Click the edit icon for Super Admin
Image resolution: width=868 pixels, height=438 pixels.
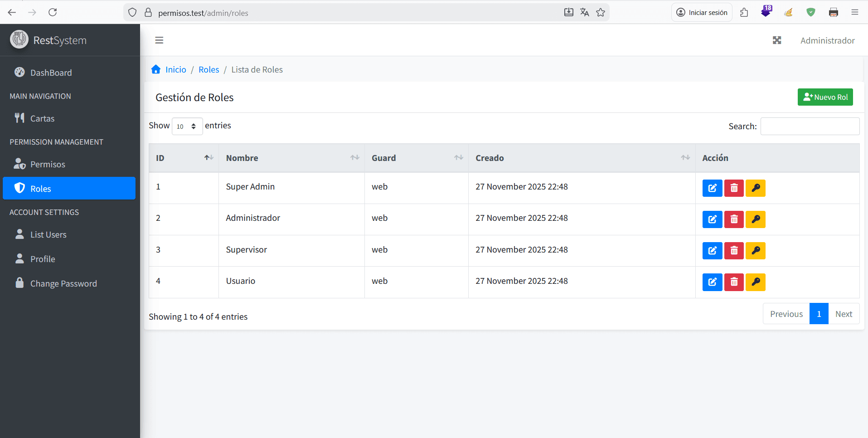[712, 188]
